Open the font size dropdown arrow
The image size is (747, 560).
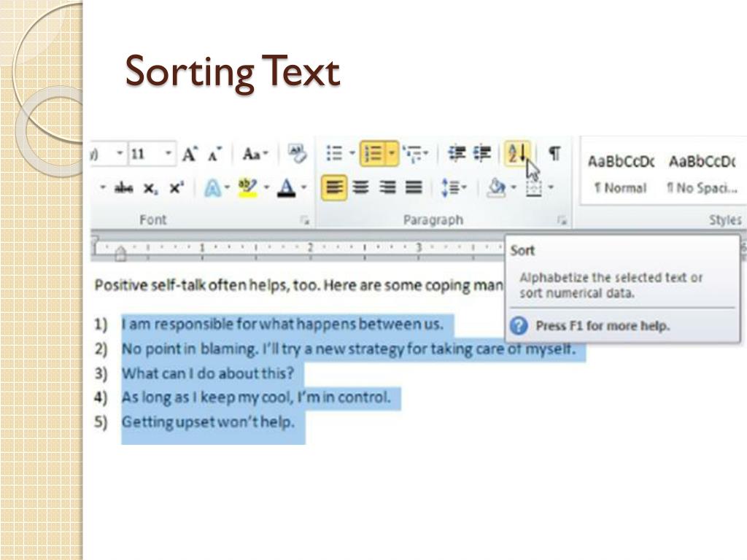tap(169, 153)
